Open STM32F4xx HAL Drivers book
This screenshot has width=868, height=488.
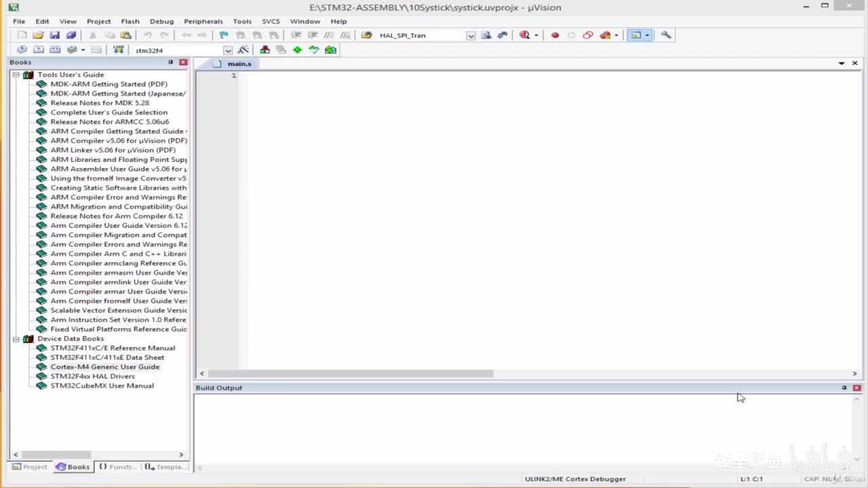tap(92, 376)
